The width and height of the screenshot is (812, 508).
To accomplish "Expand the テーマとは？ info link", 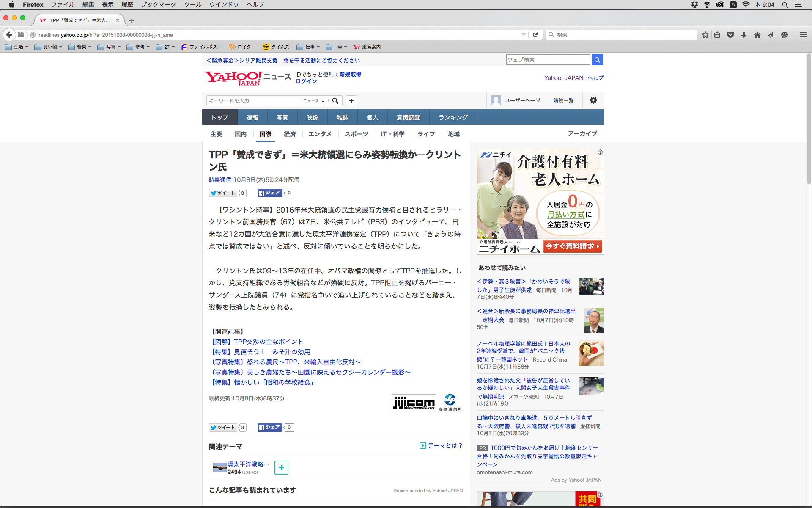I will (441, 445).
